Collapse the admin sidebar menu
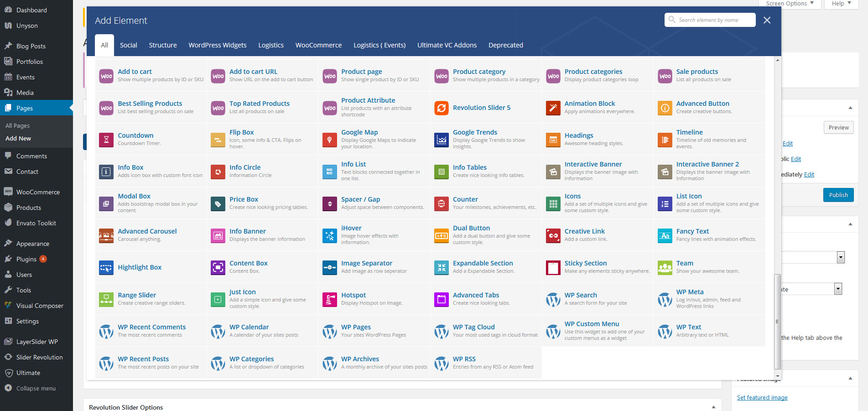Image resolution: width=868 pixels, height=411 pixels. 36,388
